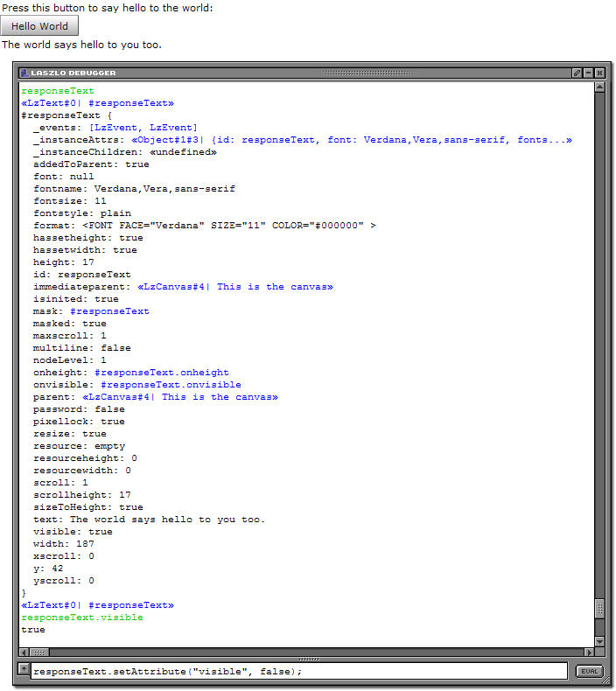Screen dimensions: 616x691
Task: Inspect the «Object#1#3| instanceAttrs link
Action: [x=352, y=140]
